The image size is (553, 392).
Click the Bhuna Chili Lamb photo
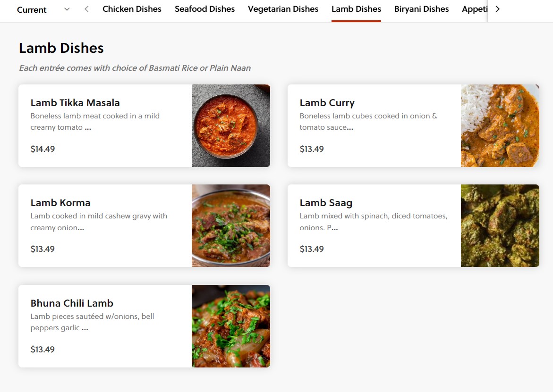[x=231, y=326]
